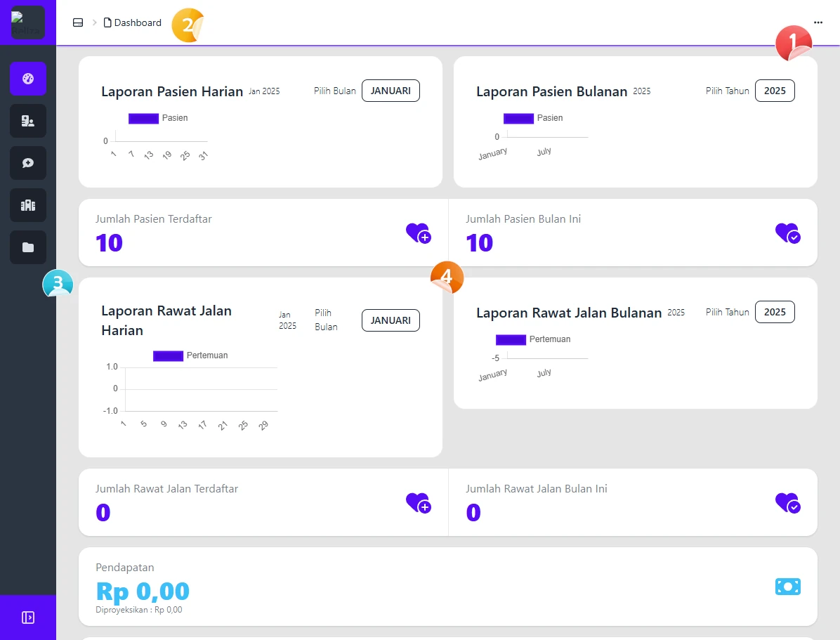Open JANUARI month picker for Laporan Pasien Harian
The image size is (840, 640).
[391, 91]
